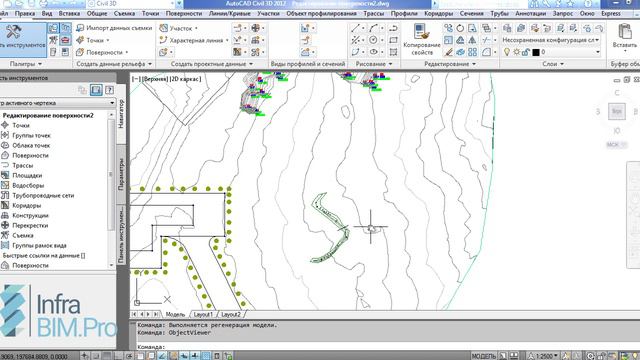Screen dimensions: 640x360
Task: Open the Аннотации menu
Action: coord(530,13)
